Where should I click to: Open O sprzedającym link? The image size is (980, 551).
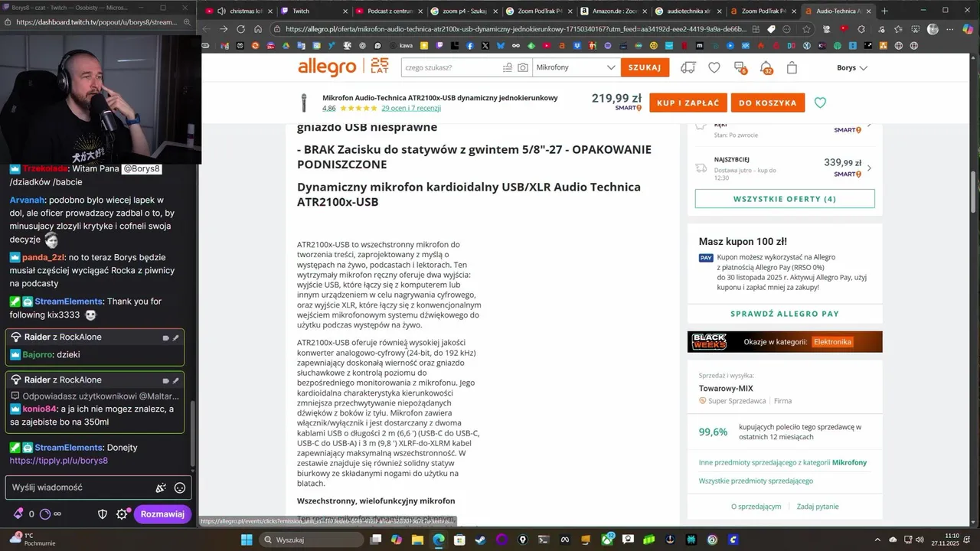756,507
